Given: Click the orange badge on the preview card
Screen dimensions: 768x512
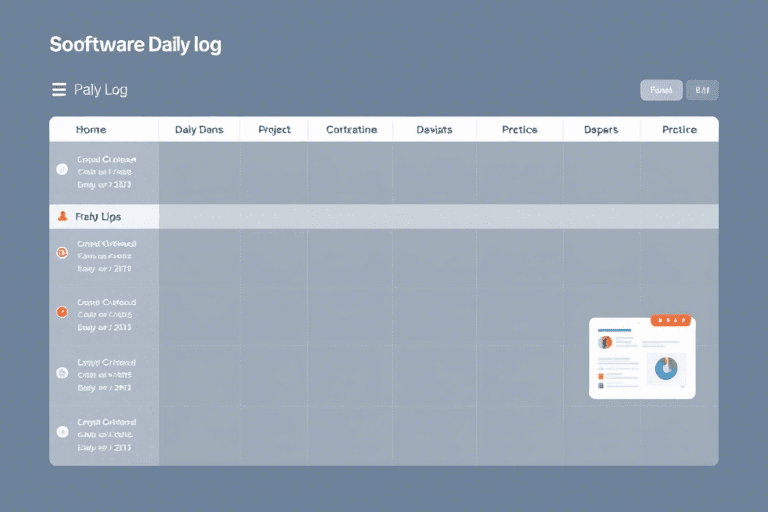Looking at the screenshot, I should 671,320.
